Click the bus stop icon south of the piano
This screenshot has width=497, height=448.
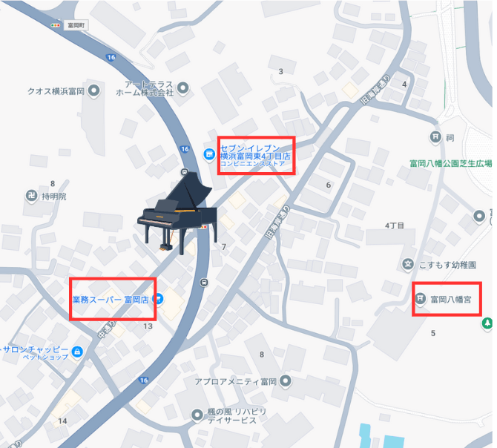point(204,282)
